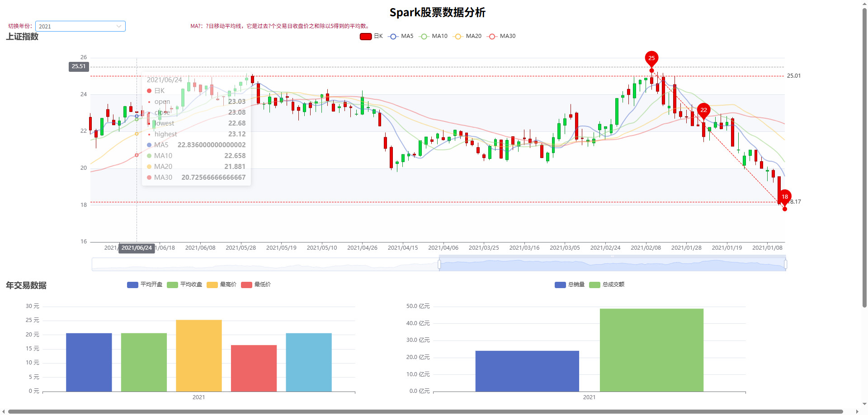The image size is (868, 415).
Task: Toggle the 平均收盘 legend item
Action: point(184,284)
